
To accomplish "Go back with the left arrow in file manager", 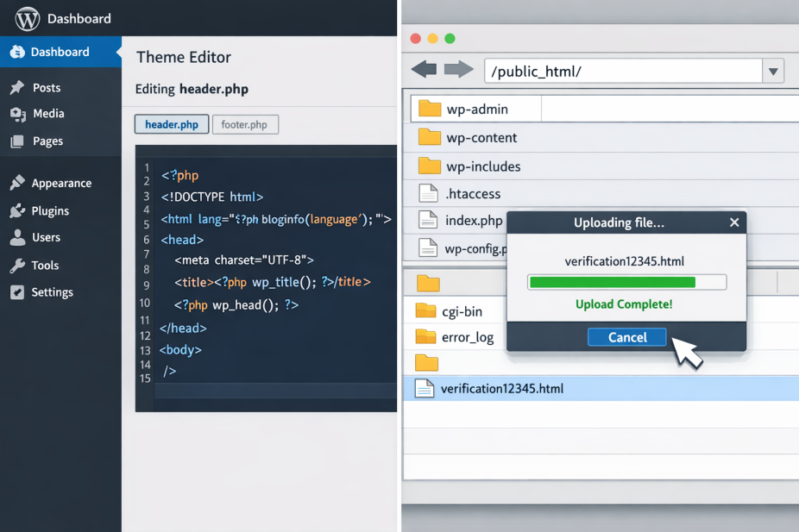I will tap(424, 69).
